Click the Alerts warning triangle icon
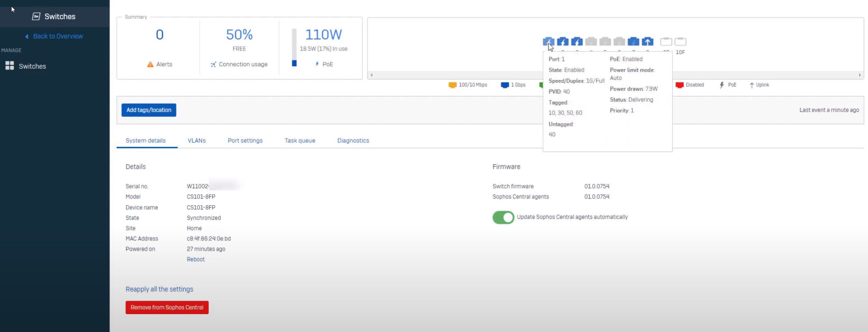This screenshot has width=868, height=332. click(x=150, y=64)
